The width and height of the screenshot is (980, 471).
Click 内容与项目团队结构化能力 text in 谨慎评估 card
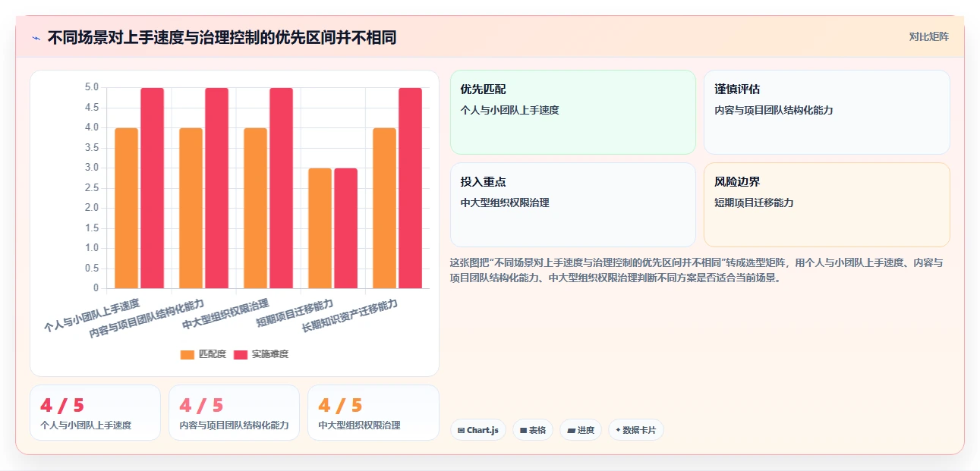coord(774,110)
